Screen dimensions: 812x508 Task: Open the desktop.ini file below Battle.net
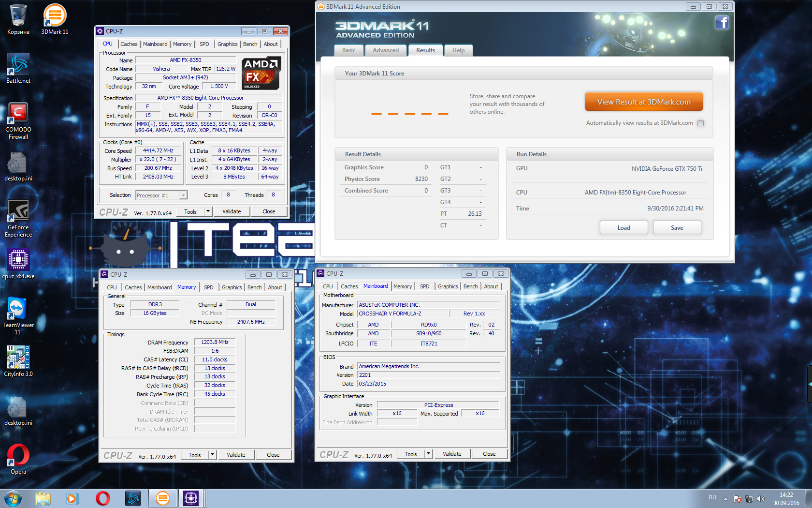18,166
